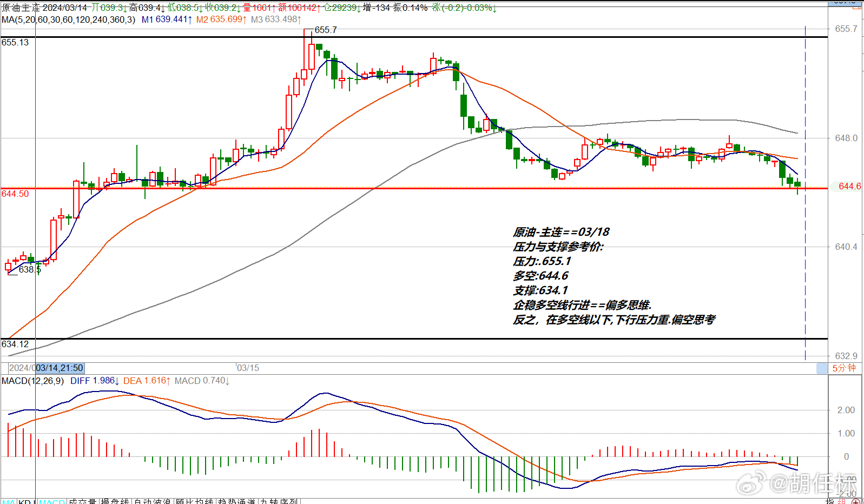The height and width of the screenshot is (504, 864).
Task: Select the red 644.50 line label
Action: (x=15, y=194)
